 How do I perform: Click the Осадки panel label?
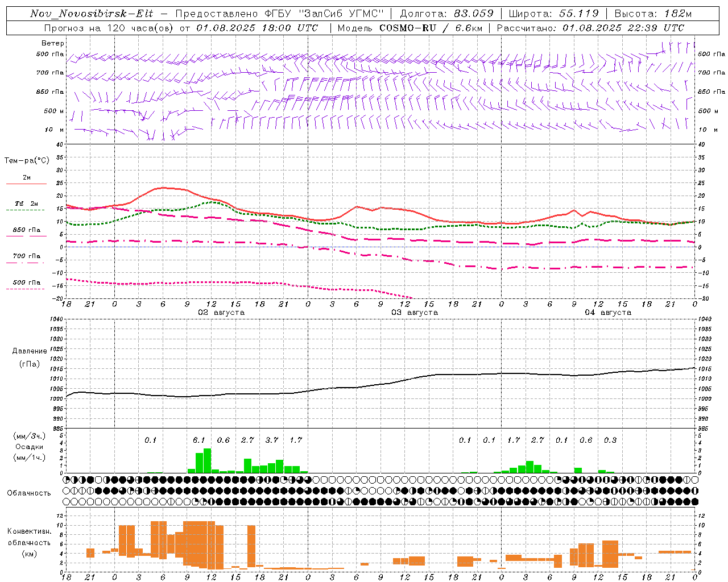pyautogui.click(x=29, y=447)
